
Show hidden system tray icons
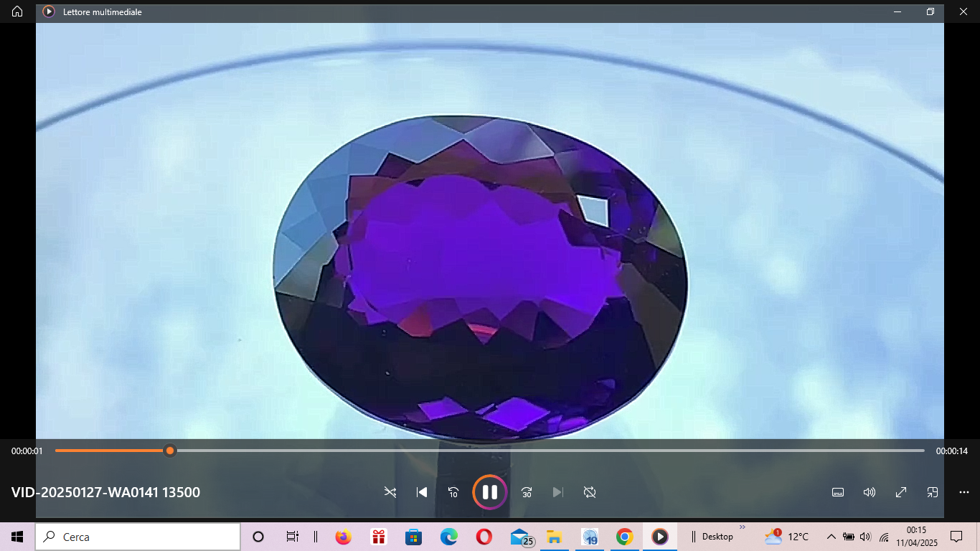pos(831,537)
